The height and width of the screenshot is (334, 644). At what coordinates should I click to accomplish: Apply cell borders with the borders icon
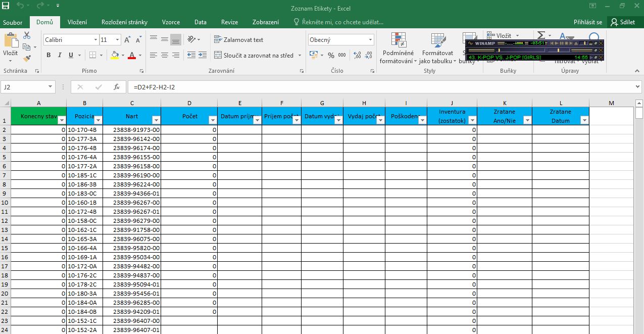coord(92,55)
